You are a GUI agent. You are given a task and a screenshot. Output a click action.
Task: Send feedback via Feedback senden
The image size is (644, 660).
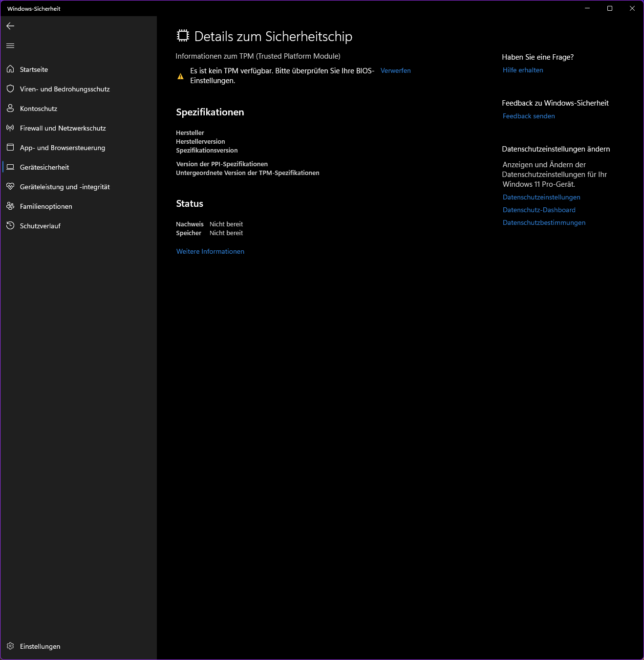tap(529, 116)
